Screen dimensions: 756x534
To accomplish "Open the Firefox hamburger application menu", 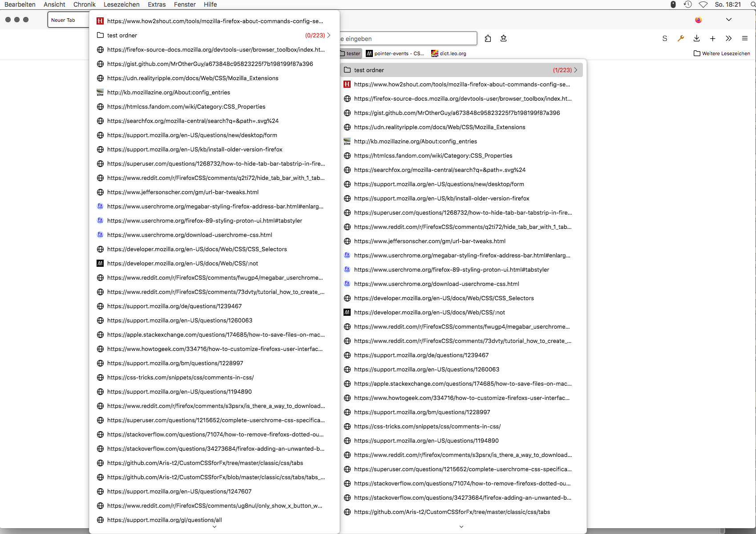I will point(745,38).
